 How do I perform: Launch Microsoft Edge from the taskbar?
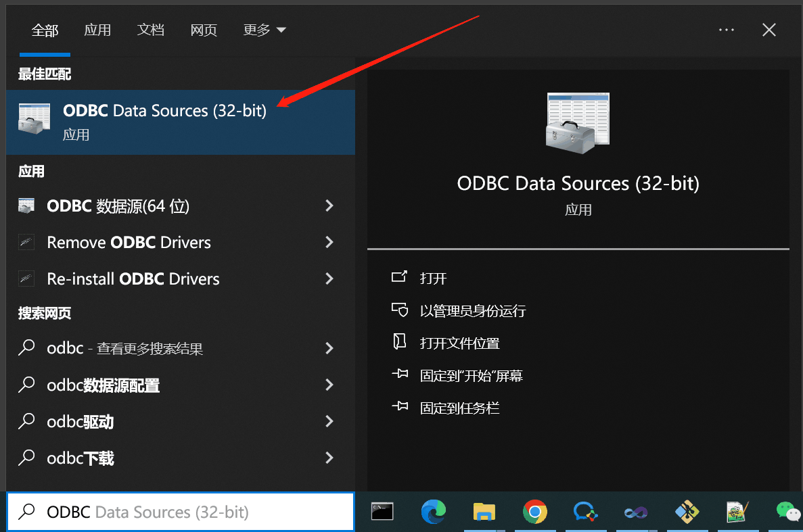(x=433, y=512)
